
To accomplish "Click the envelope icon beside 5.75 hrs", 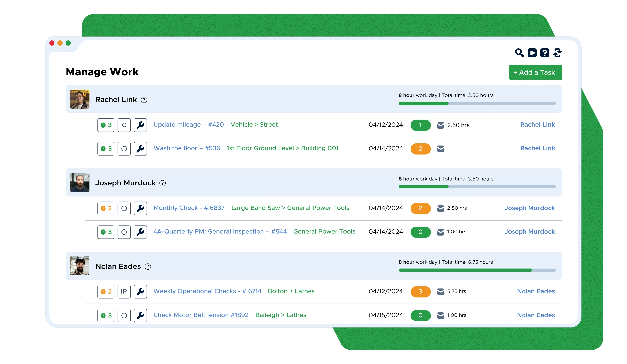I will [x=441, y=292].
